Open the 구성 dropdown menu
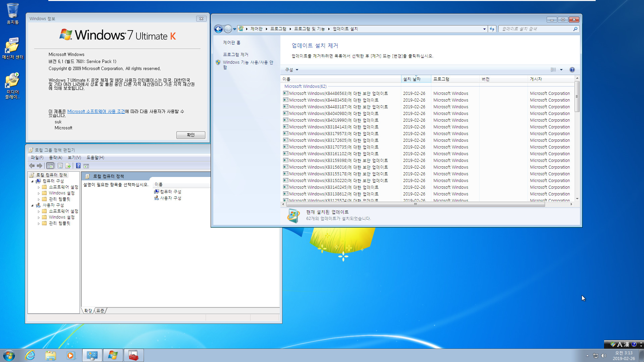The height and width of the screenshot is (362, 644). click(x=291, y=70)
